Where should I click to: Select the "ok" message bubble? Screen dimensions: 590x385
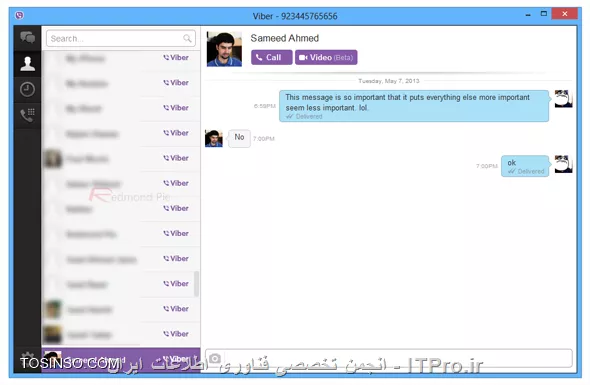click(x=525, y=166)
